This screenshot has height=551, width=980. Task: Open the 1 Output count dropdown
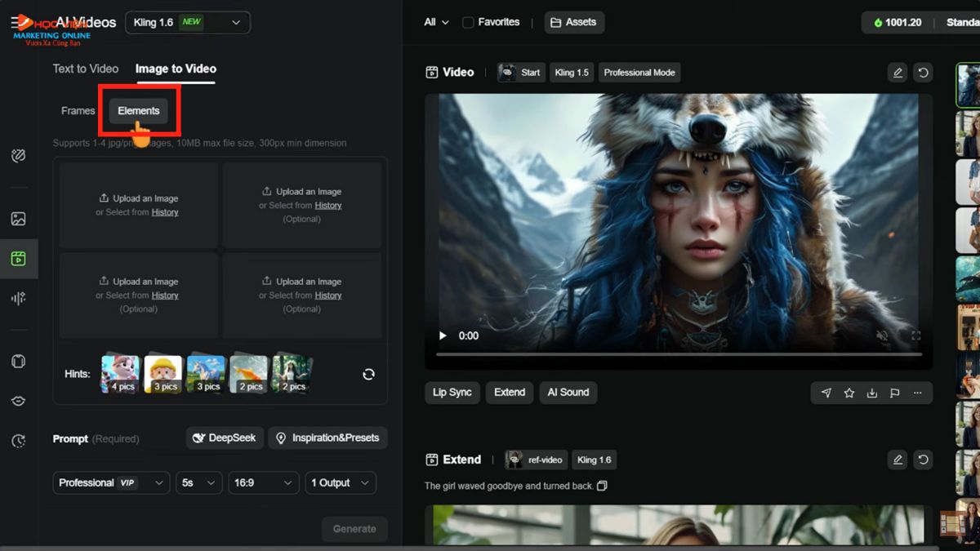pos(341,482)
